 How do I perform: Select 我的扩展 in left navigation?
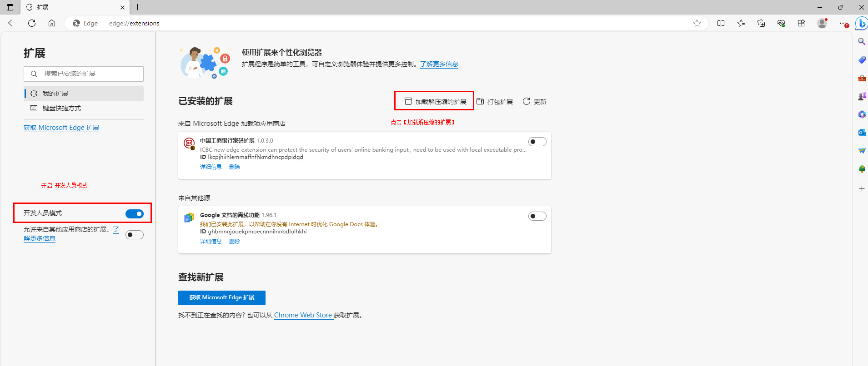coord(55,94)
